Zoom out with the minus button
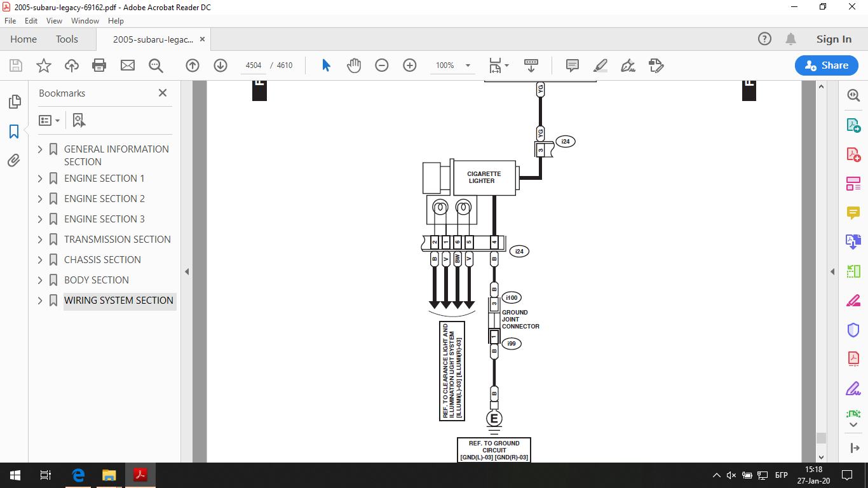This screenshot has width=868, height=488. pos(382,65)
